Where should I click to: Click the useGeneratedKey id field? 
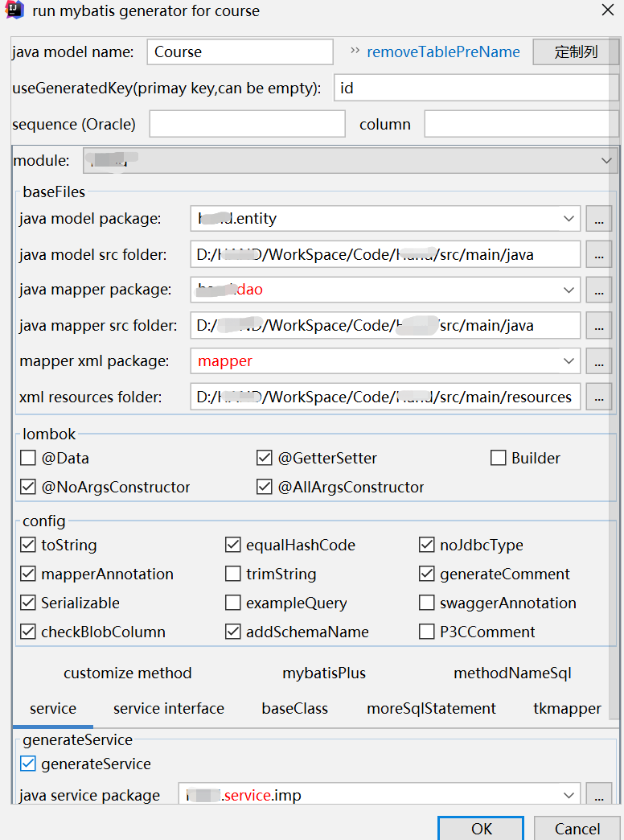[x=475, y=88]
